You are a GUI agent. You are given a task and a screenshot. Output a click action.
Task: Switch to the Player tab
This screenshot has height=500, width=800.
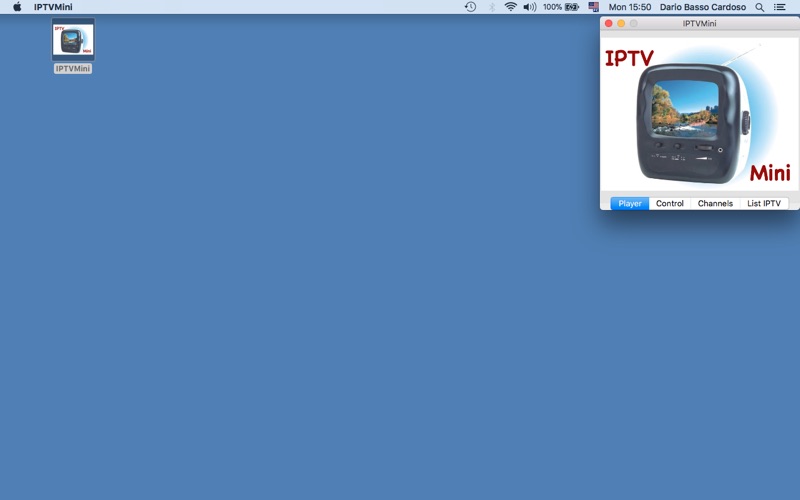[630, 203]
